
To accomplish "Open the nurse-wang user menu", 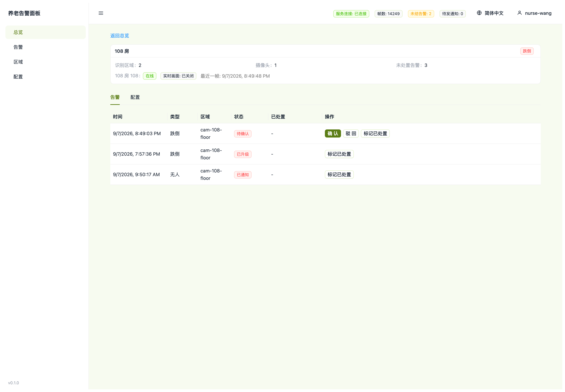I will point(534,13).
